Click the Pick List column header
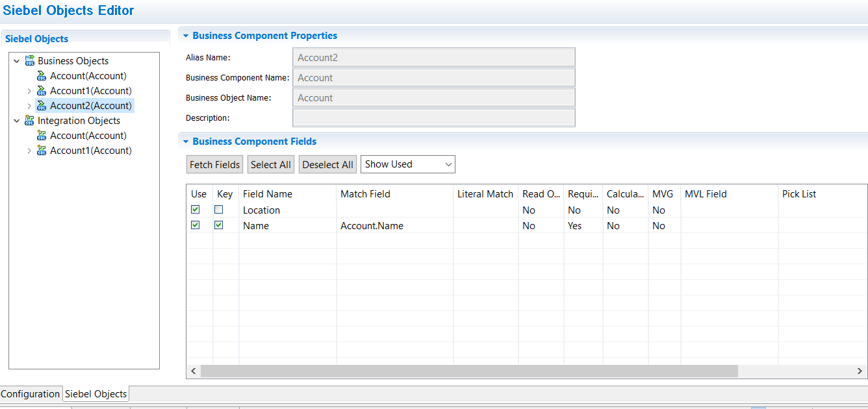This screenshot has height=409, width=868. click(x=823, y=194)
